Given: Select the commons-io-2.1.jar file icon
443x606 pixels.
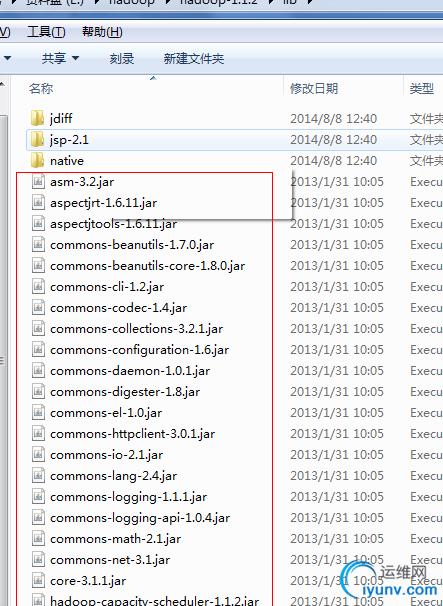Looking at the screenshot, I should click(38, 454).
